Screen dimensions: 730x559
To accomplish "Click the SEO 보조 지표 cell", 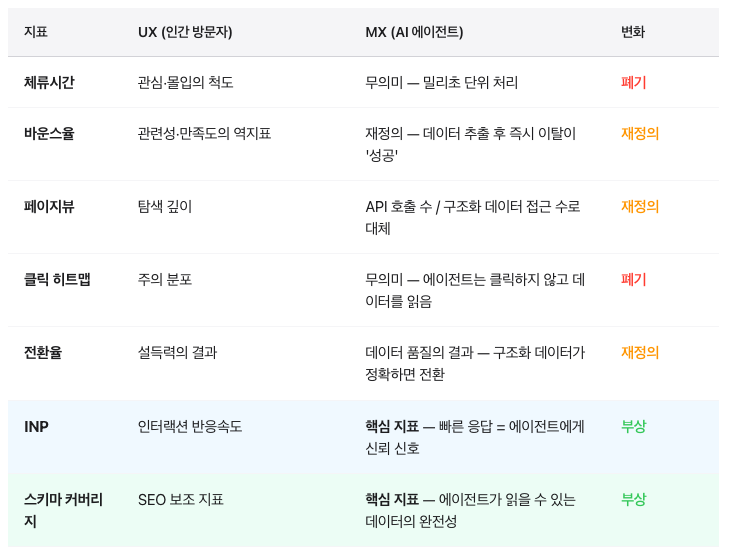I will (x=181, y=499).
